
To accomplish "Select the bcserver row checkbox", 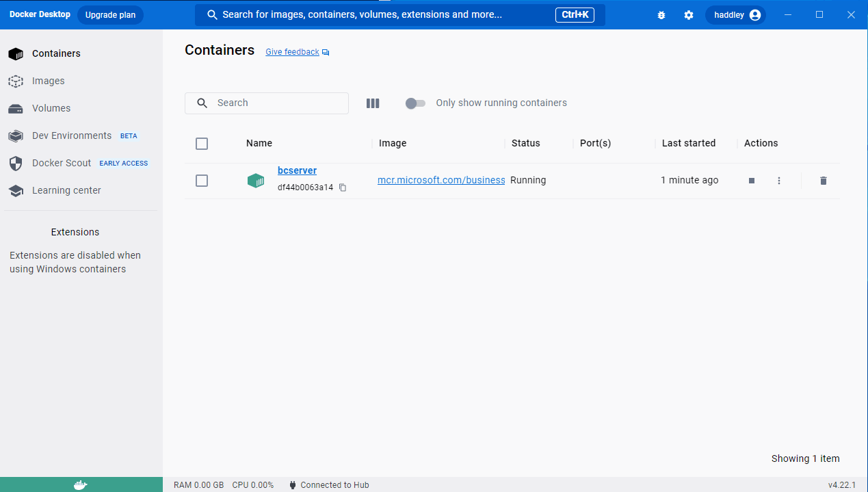I will pyautogui.click(x=202, y=181).
